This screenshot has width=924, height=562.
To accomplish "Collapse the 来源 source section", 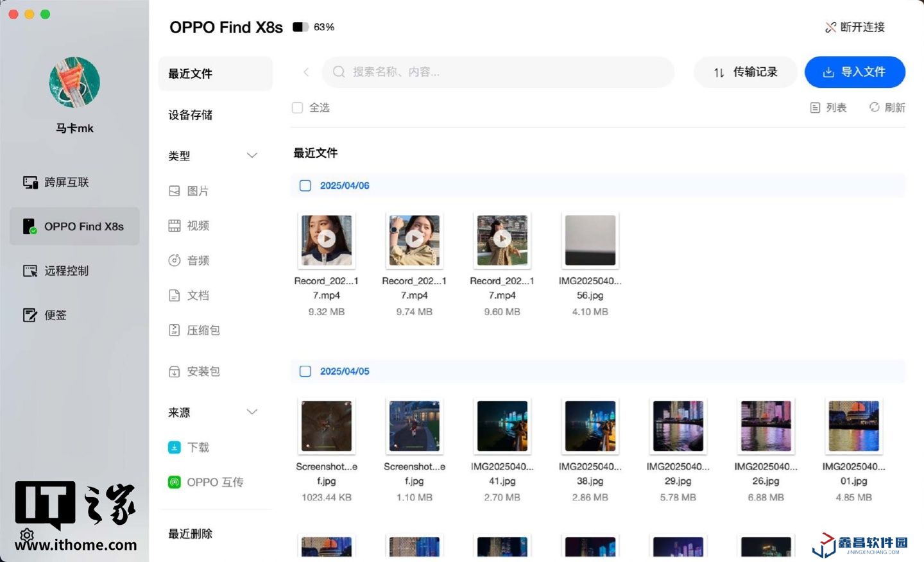I will 252,412.
